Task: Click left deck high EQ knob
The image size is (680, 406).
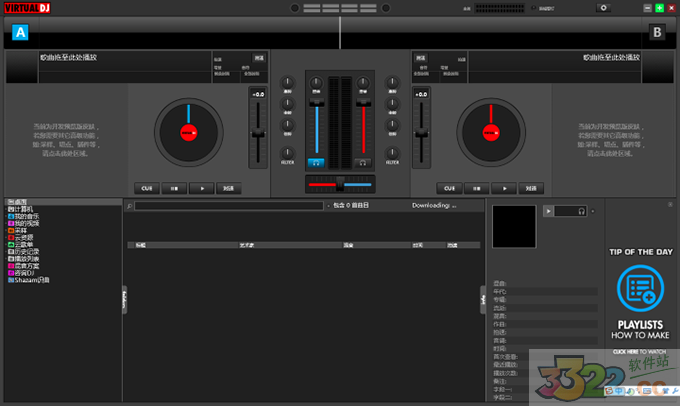Action: coord(287,82)
